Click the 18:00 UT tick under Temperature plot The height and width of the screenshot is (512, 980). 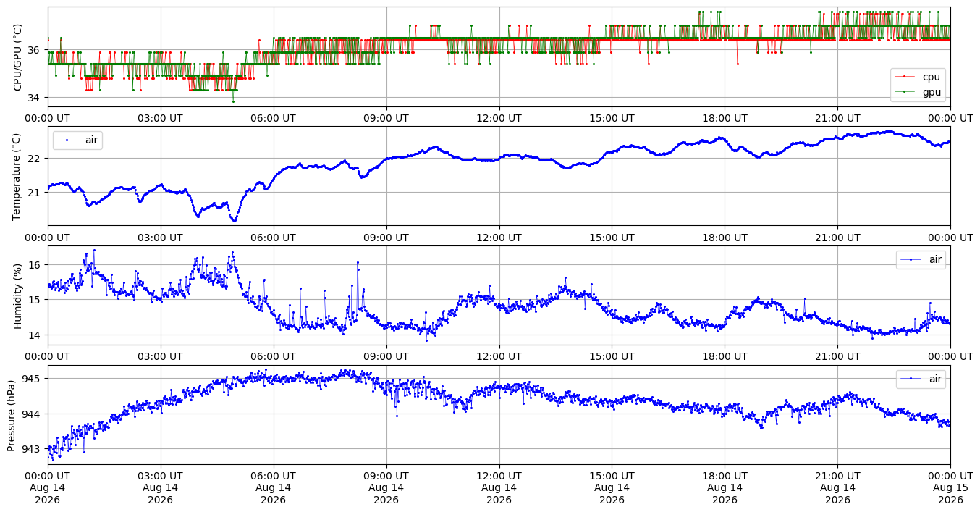pos(725,237)
